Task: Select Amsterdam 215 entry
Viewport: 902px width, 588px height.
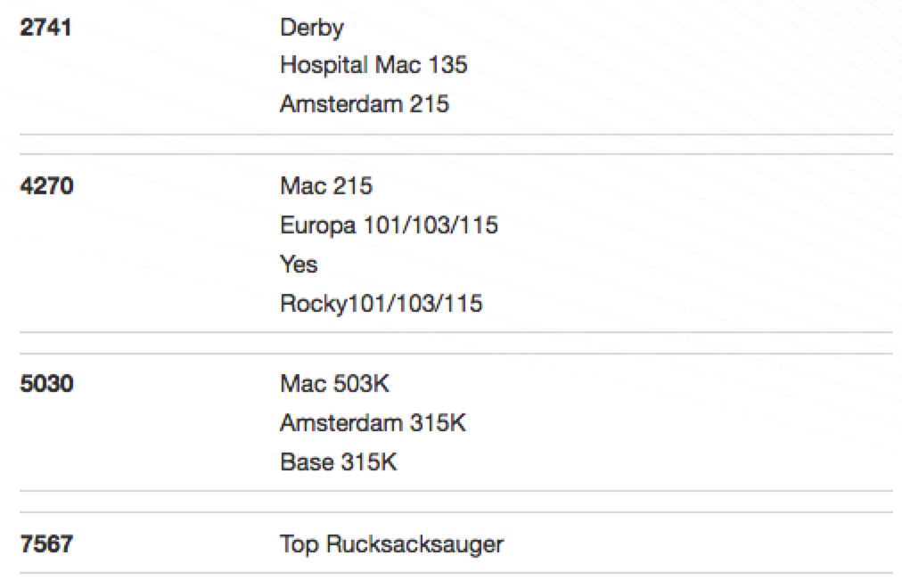Action: pos(365,104)
